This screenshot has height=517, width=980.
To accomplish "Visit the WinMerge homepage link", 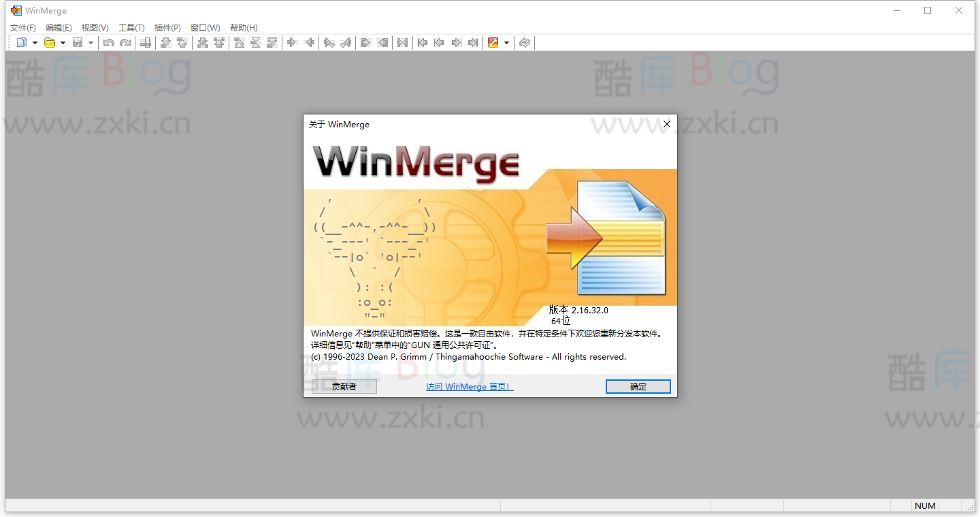I will (x=469, y=386).
